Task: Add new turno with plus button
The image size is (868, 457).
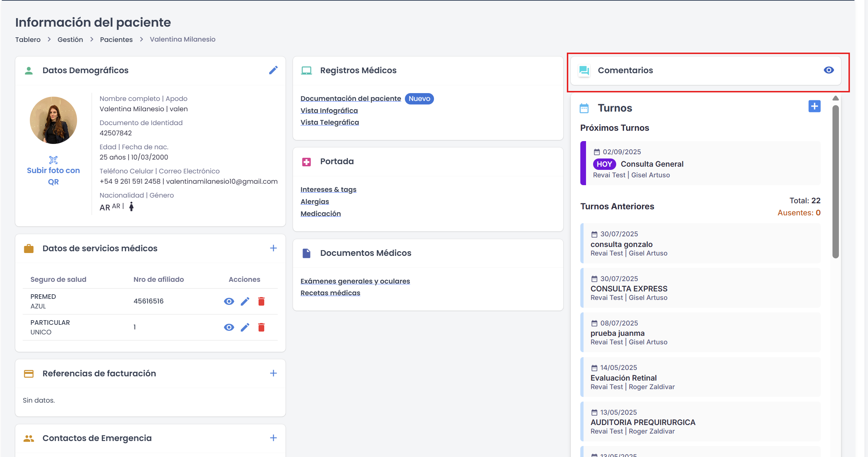Action: point(814,106)
